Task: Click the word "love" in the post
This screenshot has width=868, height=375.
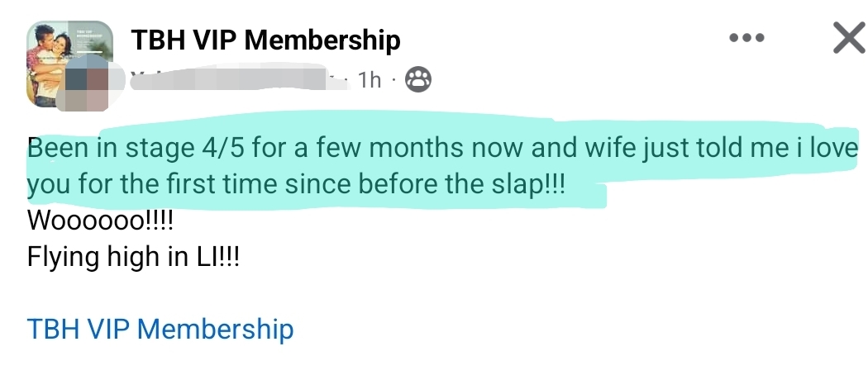Action: 830,150
